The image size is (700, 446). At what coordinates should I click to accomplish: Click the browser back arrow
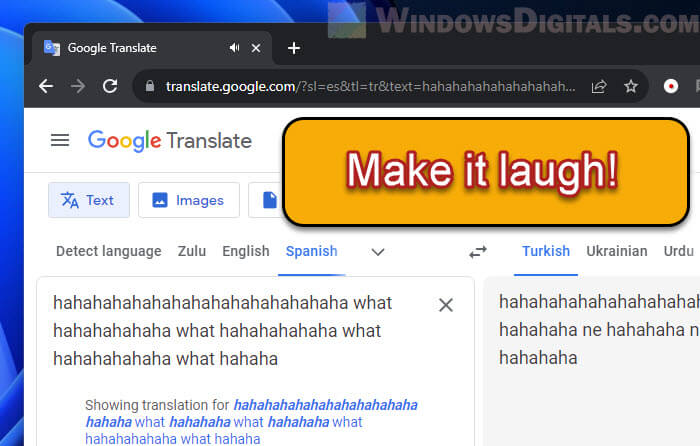coord(46,86)
